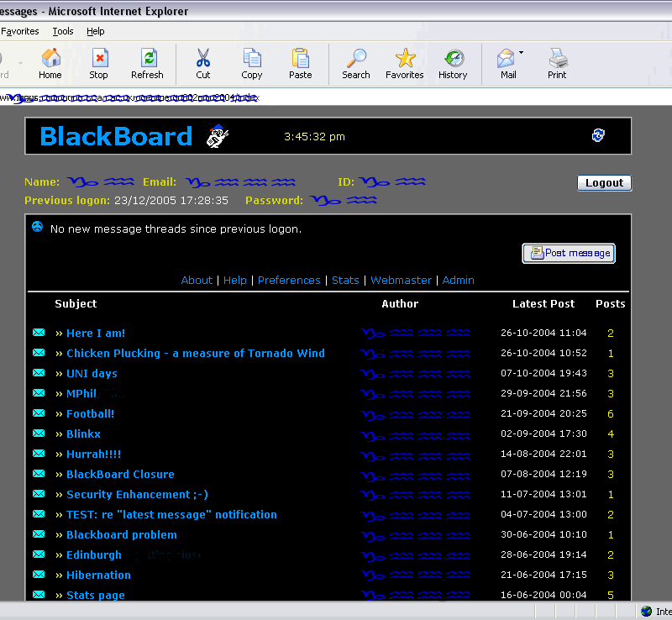Click envelope icon beside Hurrah!!!!

39,453
